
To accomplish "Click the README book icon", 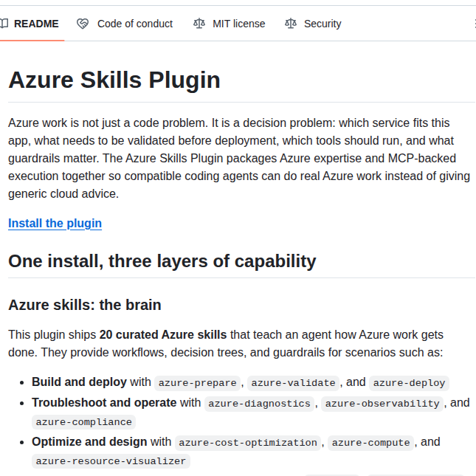I will click(x=4, y=24).
